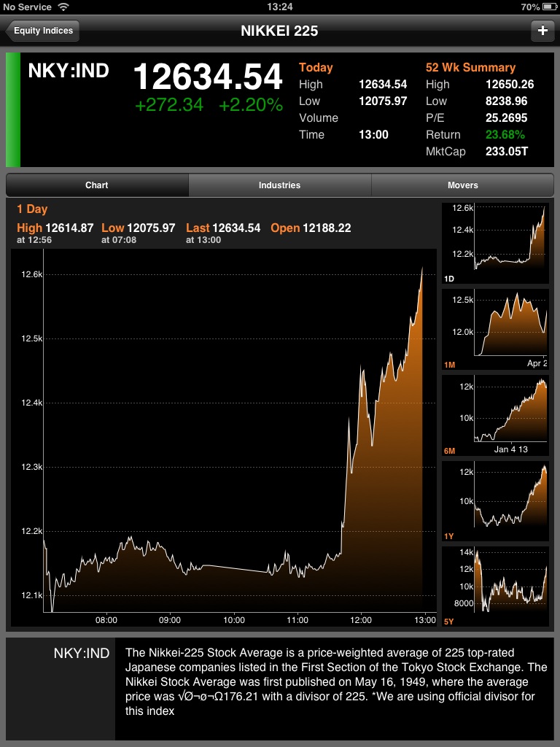This screenshot has height=747, width=560.
Task: Select the 6M chart thumbnail
Action: 495,415
